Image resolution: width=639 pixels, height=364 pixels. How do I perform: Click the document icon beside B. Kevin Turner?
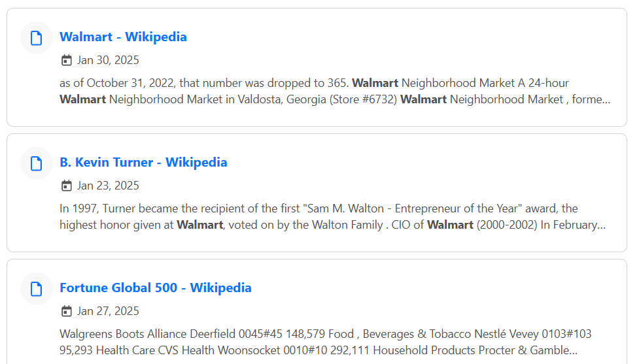click(36, 163)
